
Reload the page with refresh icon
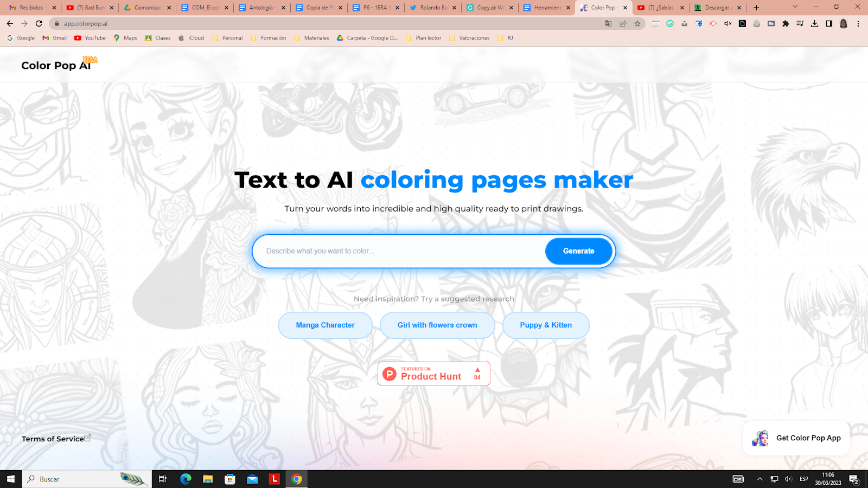coord(39,24)
